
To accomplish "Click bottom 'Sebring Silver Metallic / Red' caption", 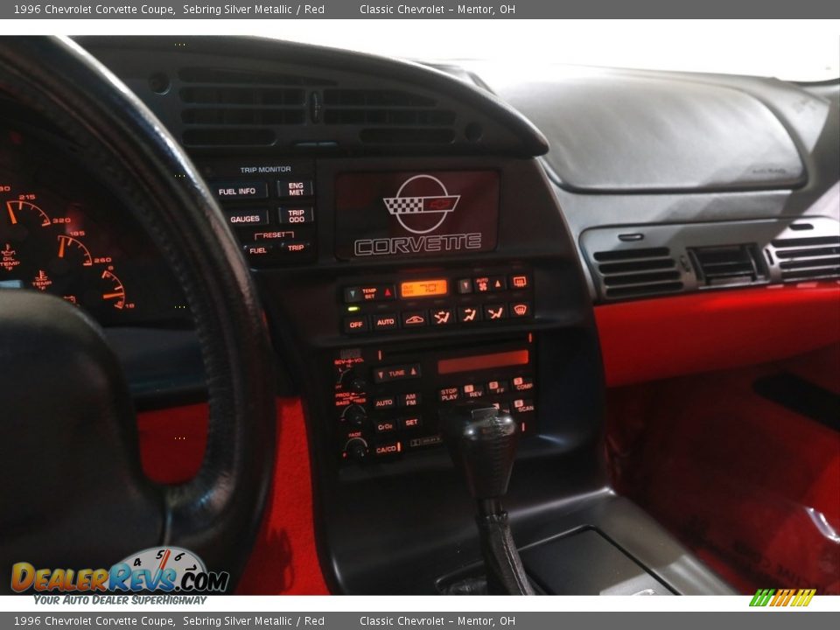I will (x=254, y=621).
